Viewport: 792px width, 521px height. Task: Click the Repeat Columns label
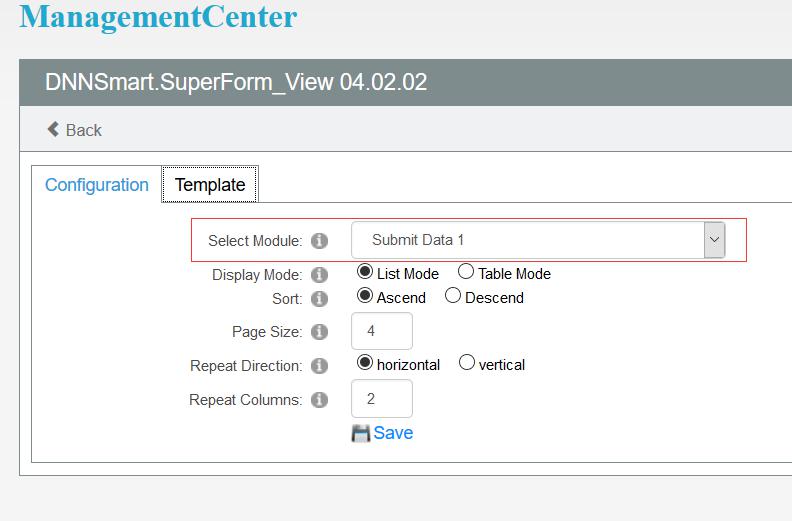(245, 400)
